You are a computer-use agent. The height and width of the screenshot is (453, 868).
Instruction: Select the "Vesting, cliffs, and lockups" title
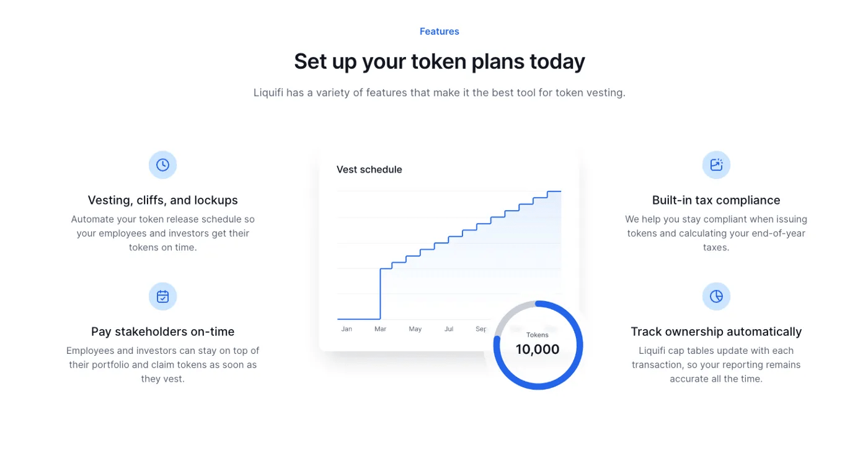[162, 200]
